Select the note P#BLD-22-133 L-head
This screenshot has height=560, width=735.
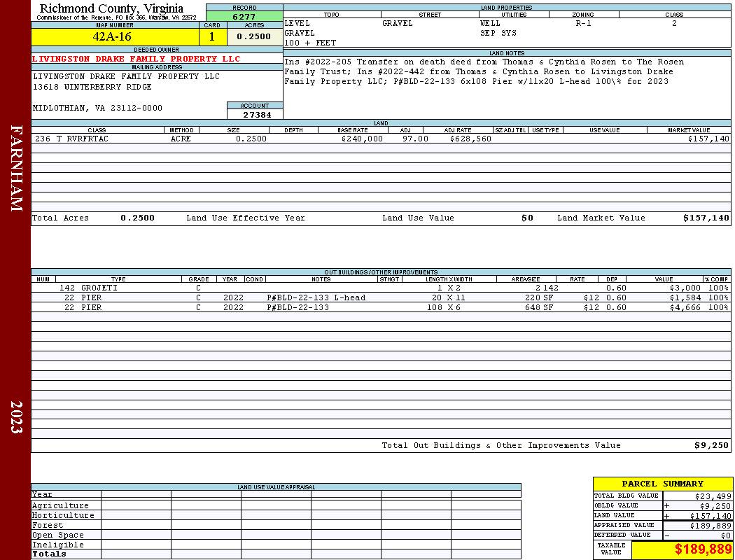[x=316, y=297]
